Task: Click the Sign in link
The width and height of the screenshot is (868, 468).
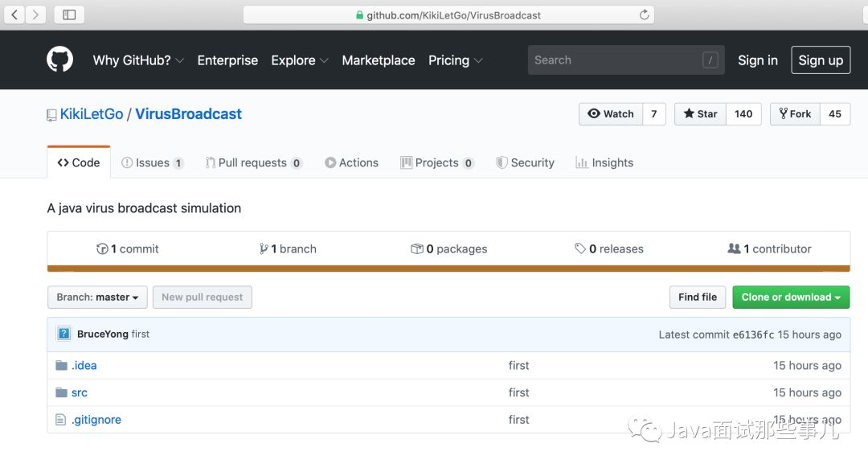Action: click(757, 60)
